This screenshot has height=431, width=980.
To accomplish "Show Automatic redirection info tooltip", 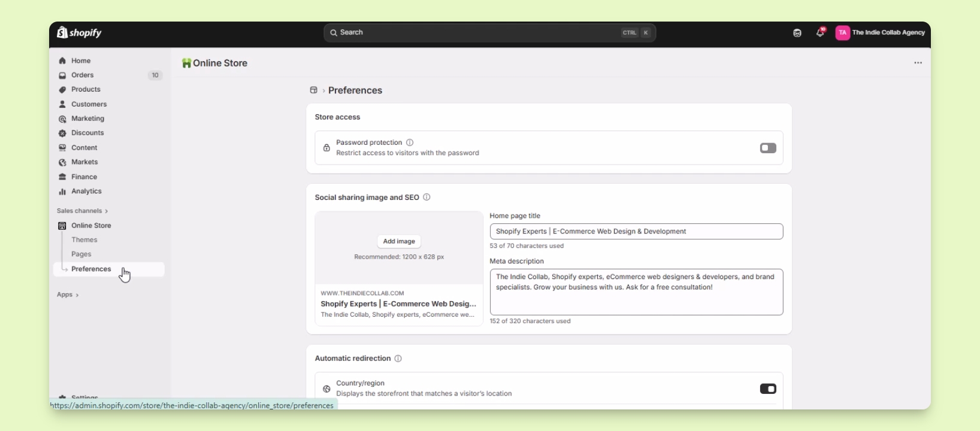I will [x=398, y=359].
